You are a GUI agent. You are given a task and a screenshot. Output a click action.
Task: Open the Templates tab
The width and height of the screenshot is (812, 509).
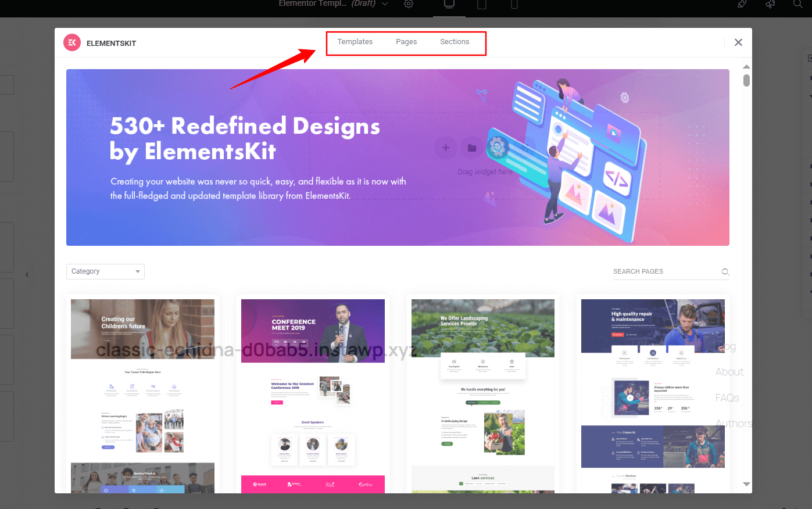pyautogui.click(x=355, y=42)
